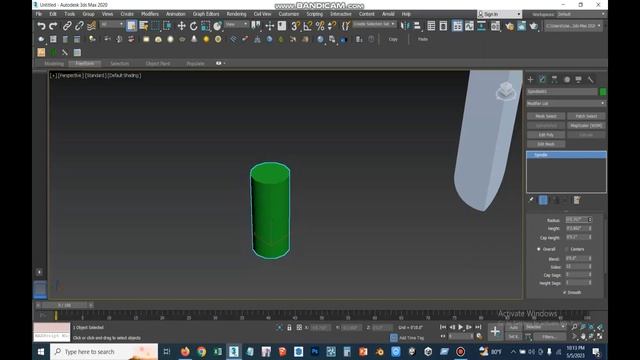Click the Configure Modifier Sets icon
The width and height of the screenshot is (640, 360).
click(577, 200)
